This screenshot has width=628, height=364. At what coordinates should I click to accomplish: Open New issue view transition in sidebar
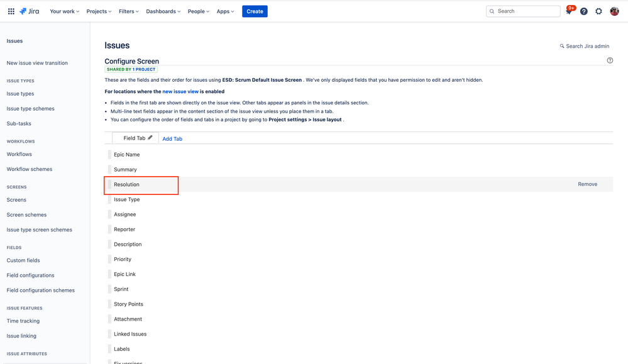click(37, 63)
